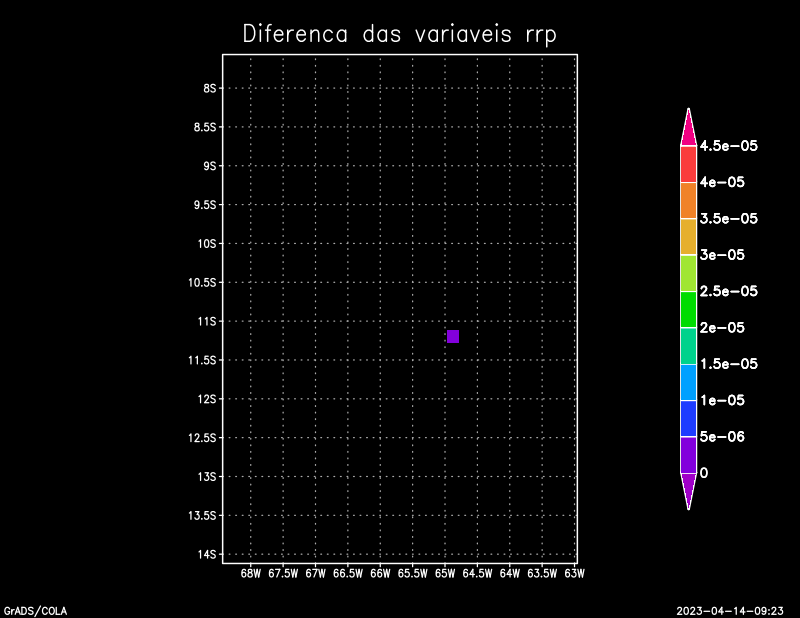Click the 8S latitude label
This screenshot has height=618, width=800.
tap(210, 88)
